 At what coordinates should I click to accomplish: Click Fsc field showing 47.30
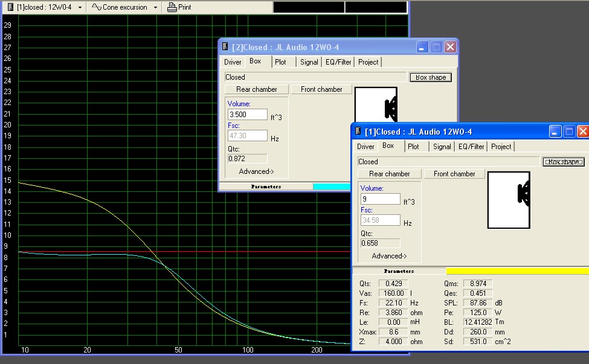coord(248,135)
